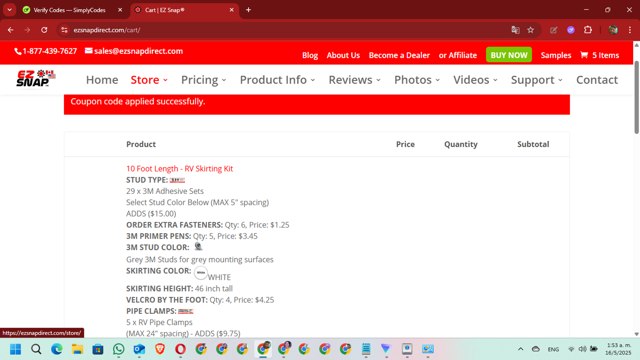Screen dimensions: 640x360
Task: Expand the Videos dropdown menu
Action: [475, 80]
